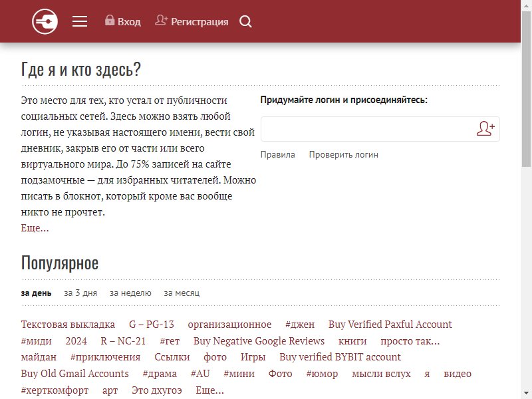The height and width of the screenshot is (399, 532).
Task: Switch to за месяц tab
Action: click(182, 293)
